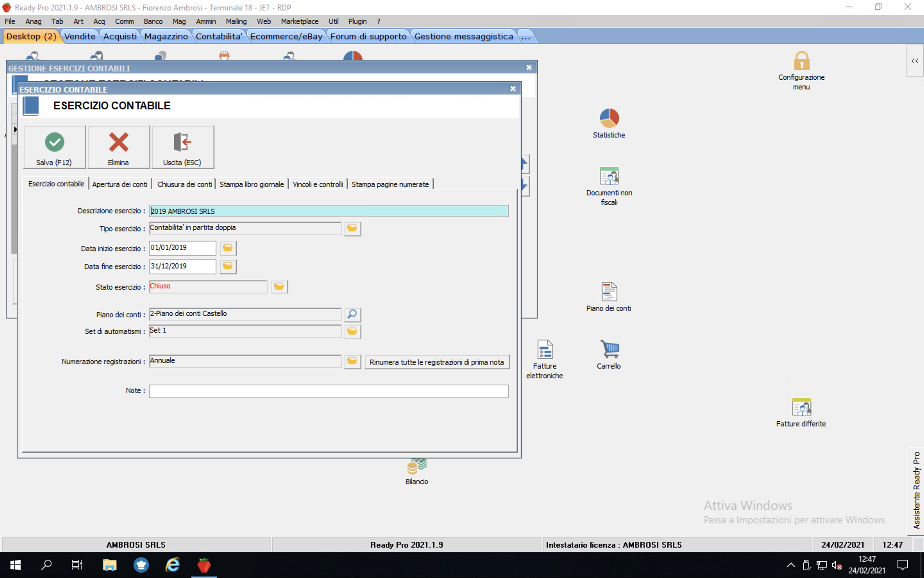Open the Piano dei conti desktop icon
The height and width of the screenshot is (578, 924).
pos(609,297)
